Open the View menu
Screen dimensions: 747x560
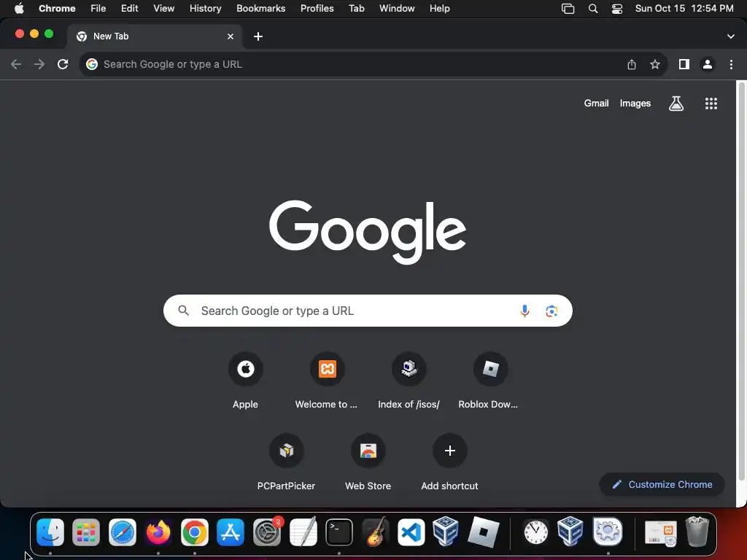pos(164,9)
